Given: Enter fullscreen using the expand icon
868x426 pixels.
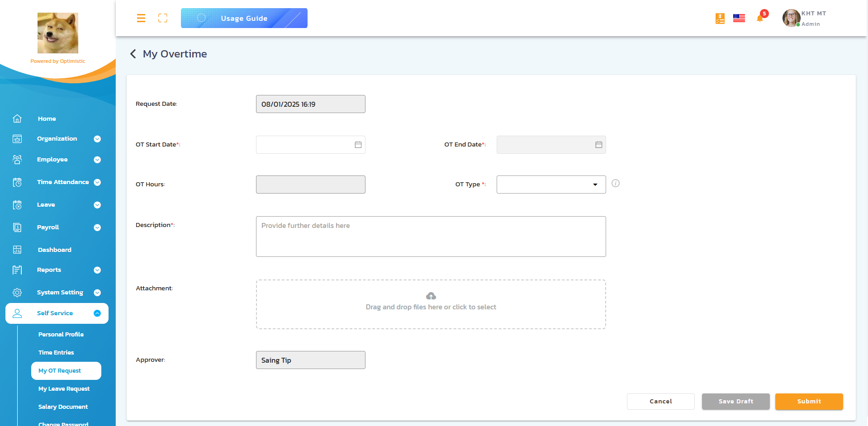Looking at the screenshot, I should [x=162, y=18].
